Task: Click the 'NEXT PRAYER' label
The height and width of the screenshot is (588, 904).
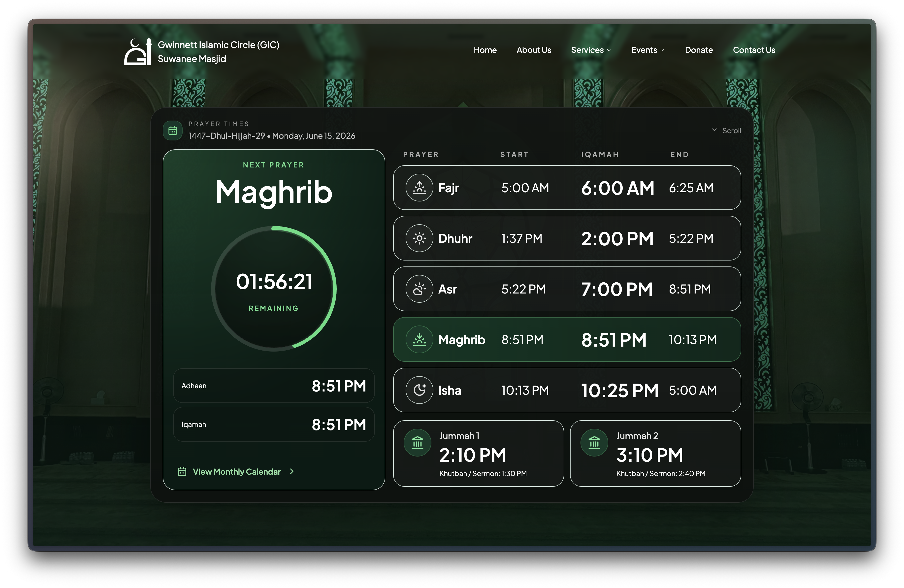Action: pos(273,165)
